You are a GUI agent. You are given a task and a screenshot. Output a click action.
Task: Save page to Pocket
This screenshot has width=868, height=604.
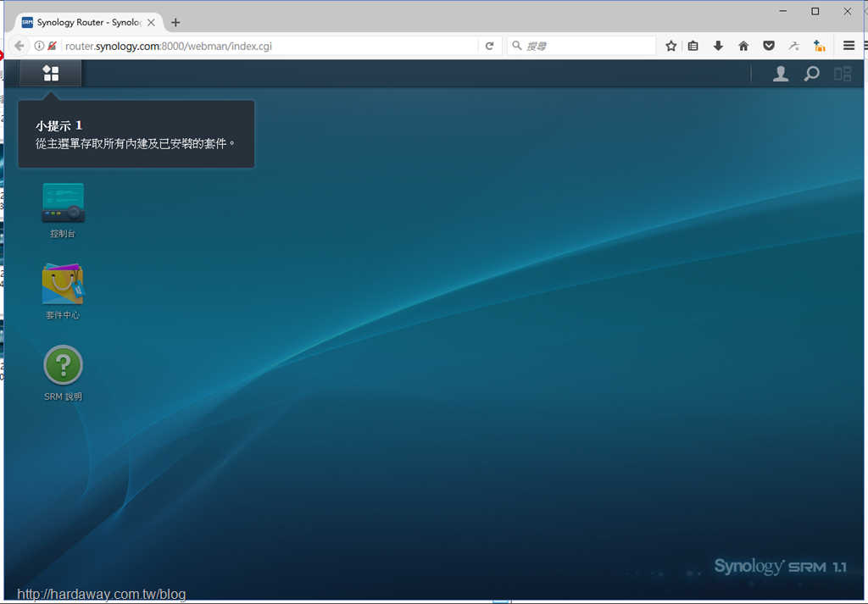click(769, 46)
